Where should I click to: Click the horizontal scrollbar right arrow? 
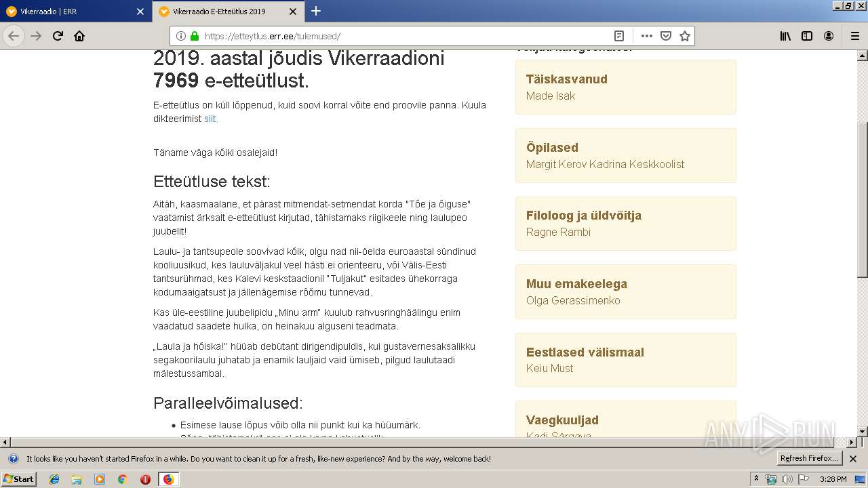point(852,443)
